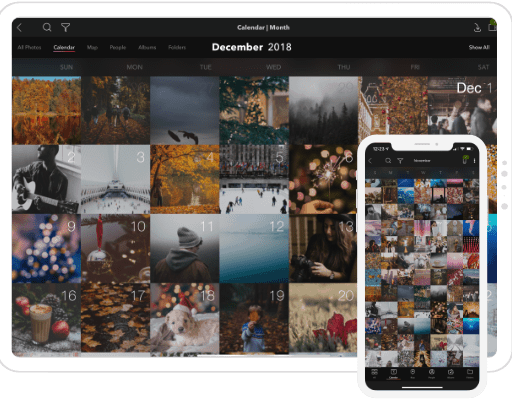Open the day 5 ice rink photo
This screenshot has width=512, height=399.
point(254,179)
